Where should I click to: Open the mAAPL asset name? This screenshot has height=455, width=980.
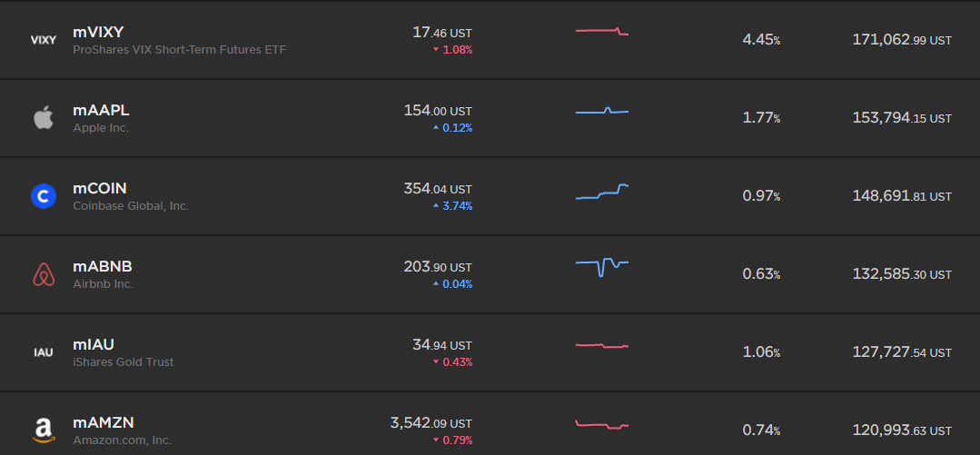tap(101, 111)
